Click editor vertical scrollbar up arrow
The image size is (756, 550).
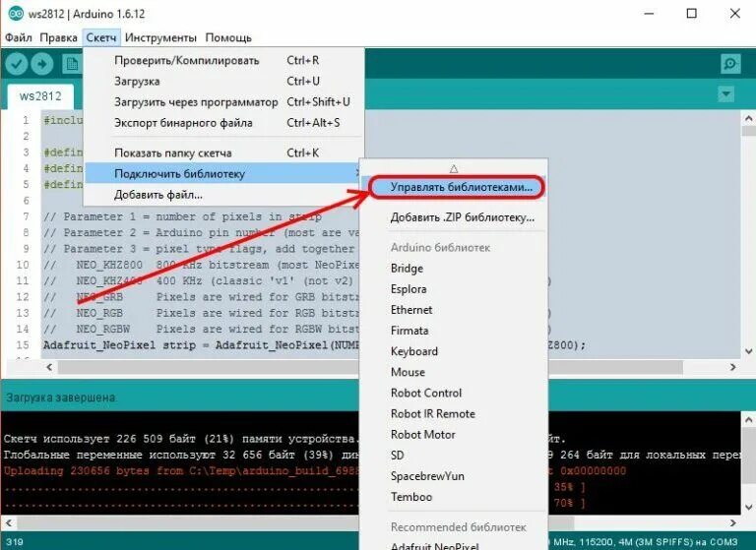coord(748,118)
